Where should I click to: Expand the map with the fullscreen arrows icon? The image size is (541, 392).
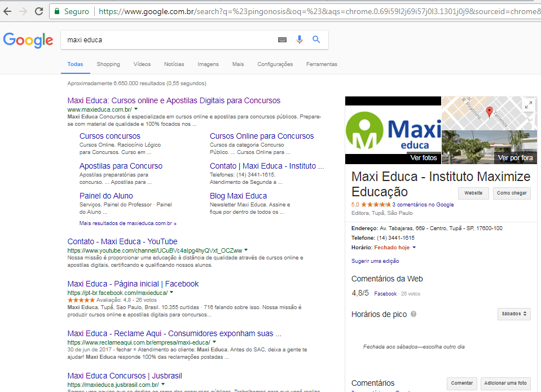(x=528, y=105)
